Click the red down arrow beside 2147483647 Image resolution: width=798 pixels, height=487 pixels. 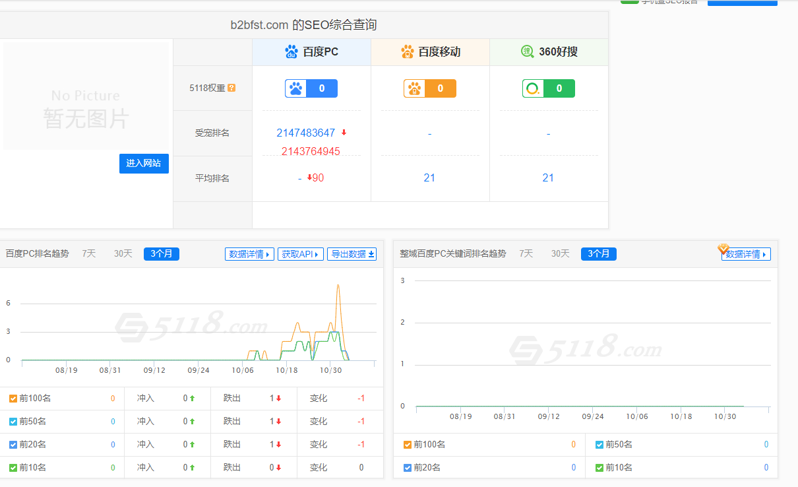[344, 132]
